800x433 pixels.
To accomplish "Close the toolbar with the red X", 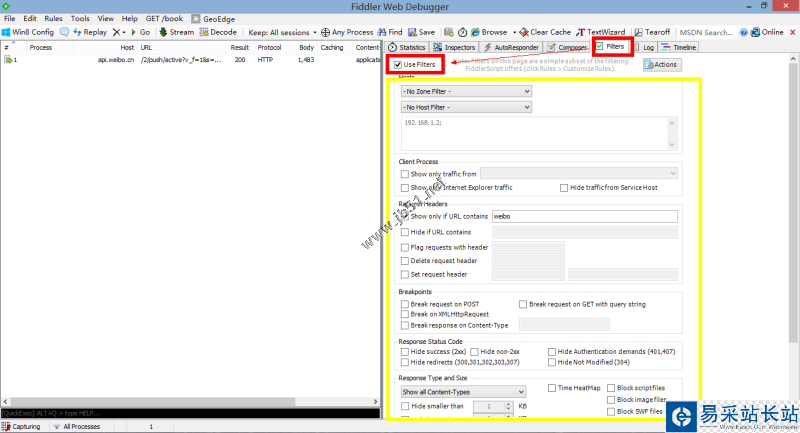I will [792, 32].
